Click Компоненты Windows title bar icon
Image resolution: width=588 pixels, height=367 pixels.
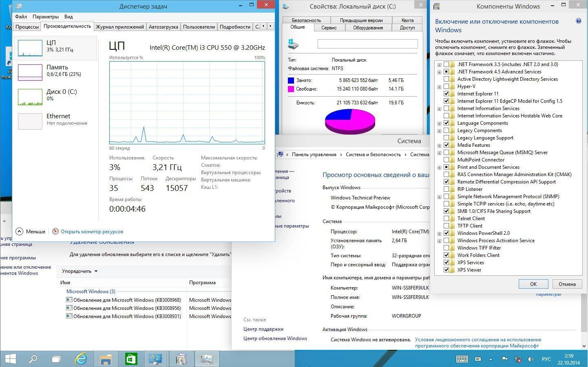point(436,7)
